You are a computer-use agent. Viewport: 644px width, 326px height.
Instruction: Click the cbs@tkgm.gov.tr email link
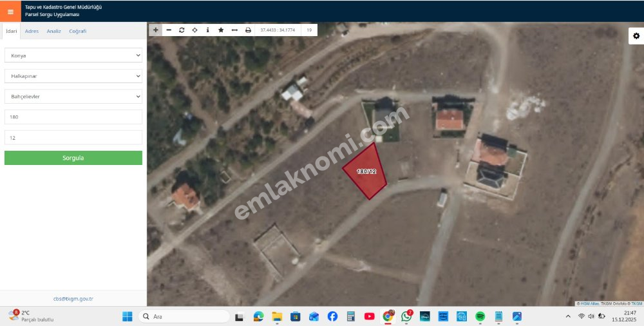(73, 299)
